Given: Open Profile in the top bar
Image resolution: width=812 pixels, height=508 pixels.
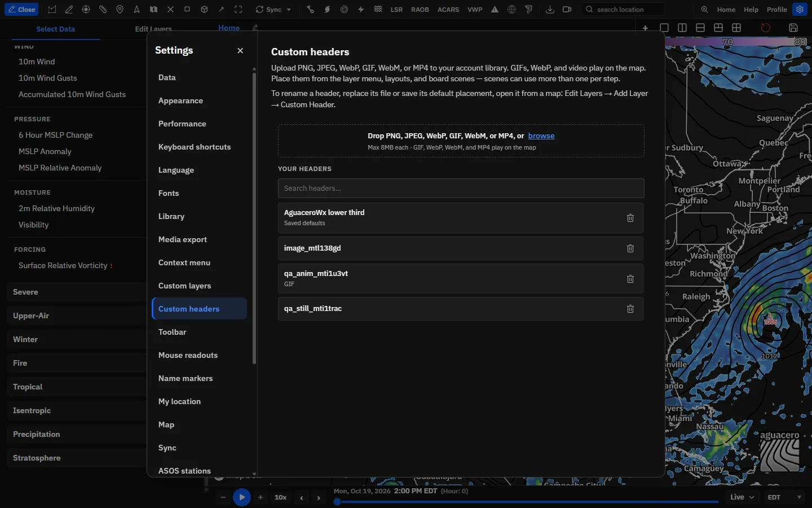Looking at the screenshot, I should [x=776, y=10].
